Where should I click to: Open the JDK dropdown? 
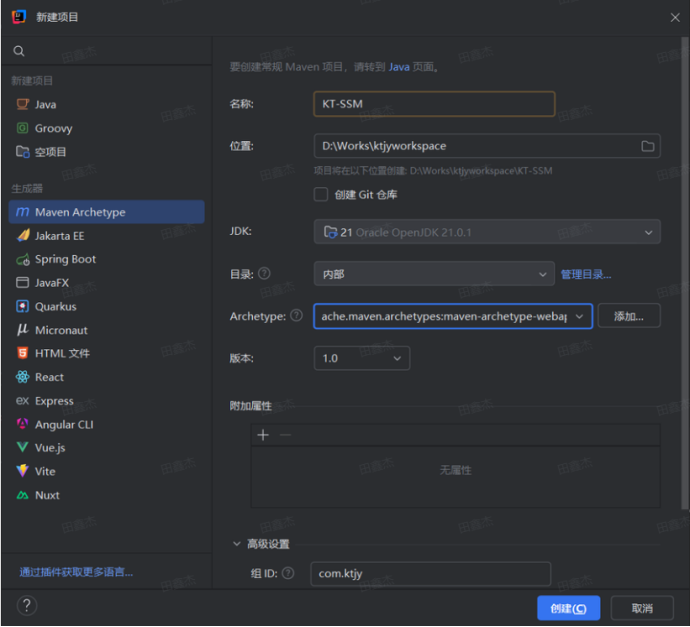487,232
